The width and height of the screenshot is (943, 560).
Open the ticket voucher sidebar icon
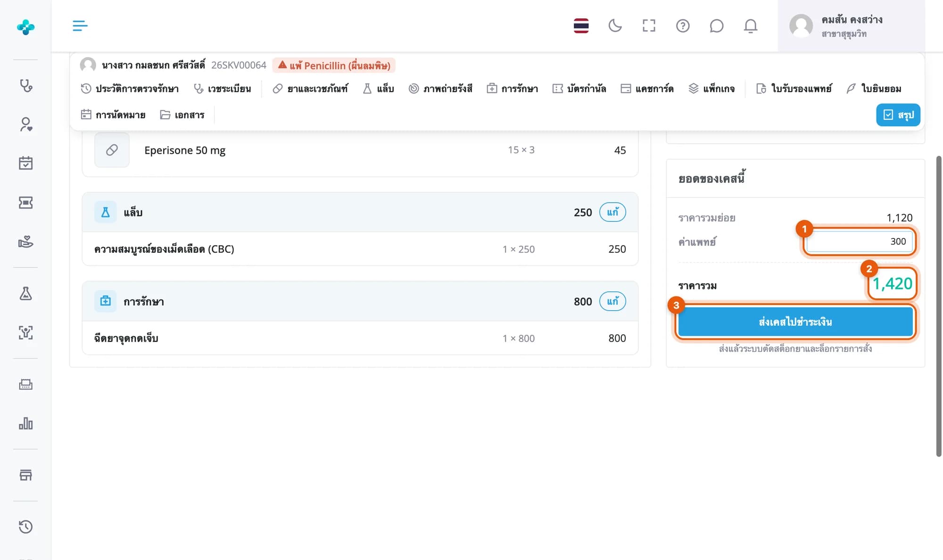tap(25, 203)
